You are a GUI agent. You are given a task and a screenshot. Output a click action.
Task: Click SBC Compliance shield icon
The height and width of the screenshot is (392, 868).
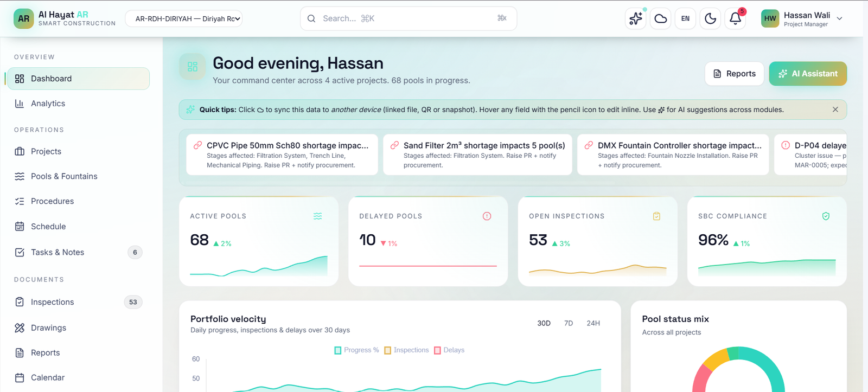[826, 216]
